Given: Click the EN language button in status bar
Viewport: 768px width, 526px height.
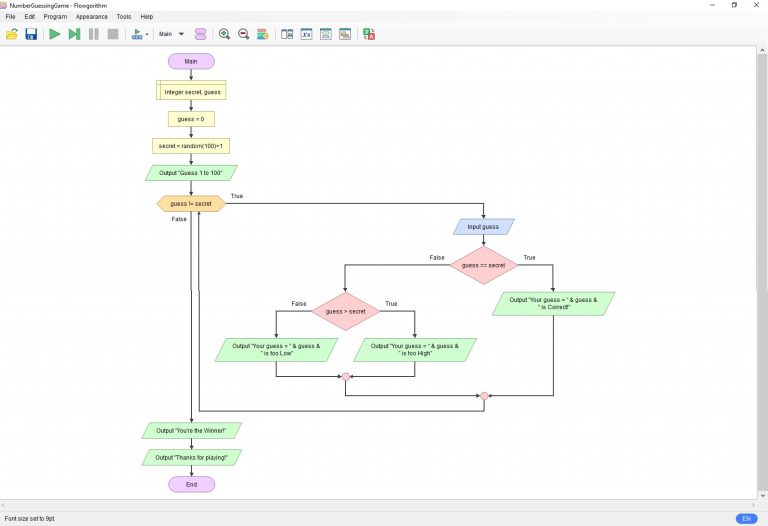Looking at the screenshot, I should (746, 518).
